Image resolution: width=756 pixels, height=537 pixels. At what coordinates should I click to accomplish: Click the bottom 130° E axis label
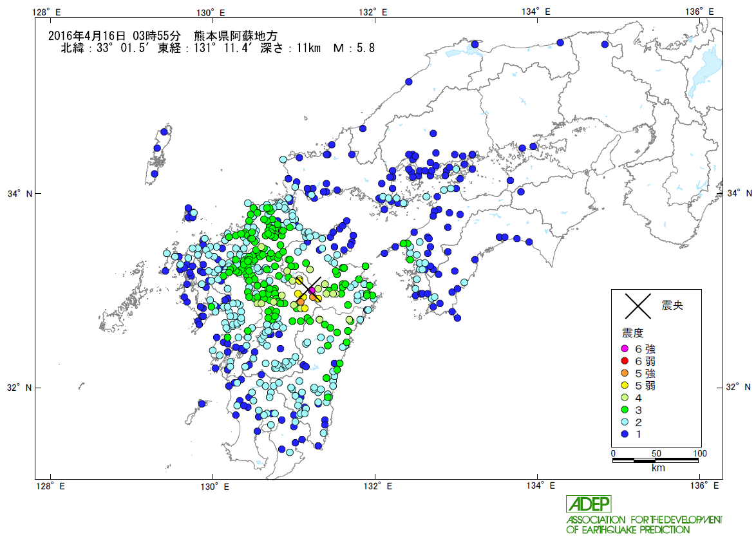(x=214, y=486)
